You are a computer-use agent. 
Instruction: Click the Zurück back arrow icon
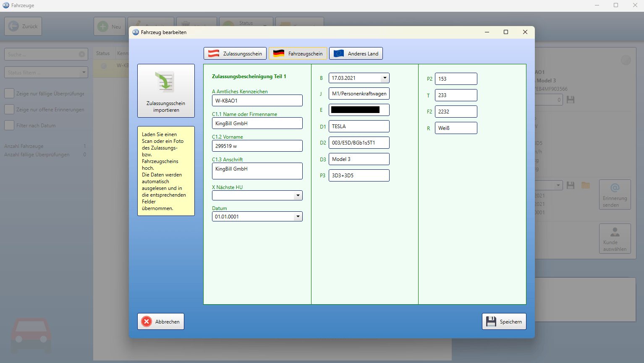click(14, 26)
